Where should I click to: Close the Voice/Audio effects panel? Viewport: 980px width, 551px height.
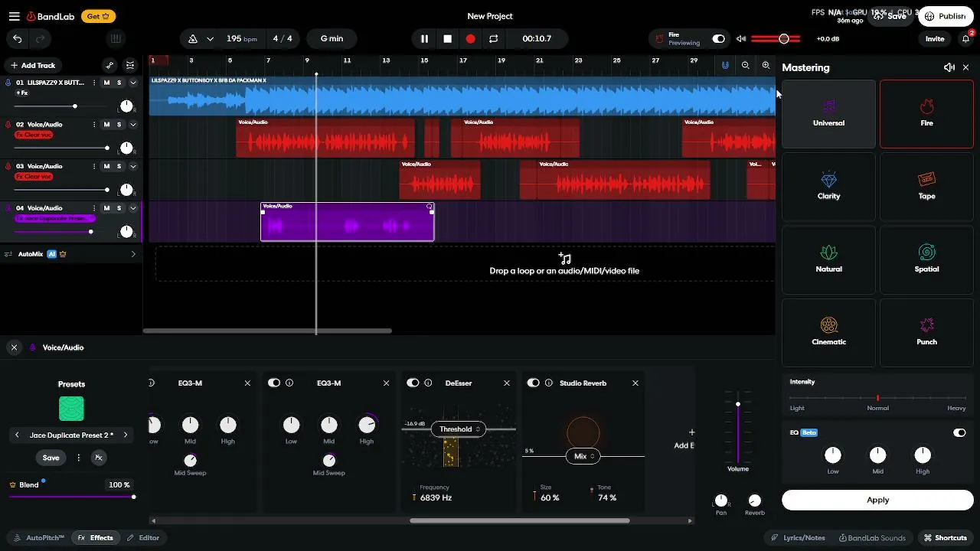tap(14, 347)
